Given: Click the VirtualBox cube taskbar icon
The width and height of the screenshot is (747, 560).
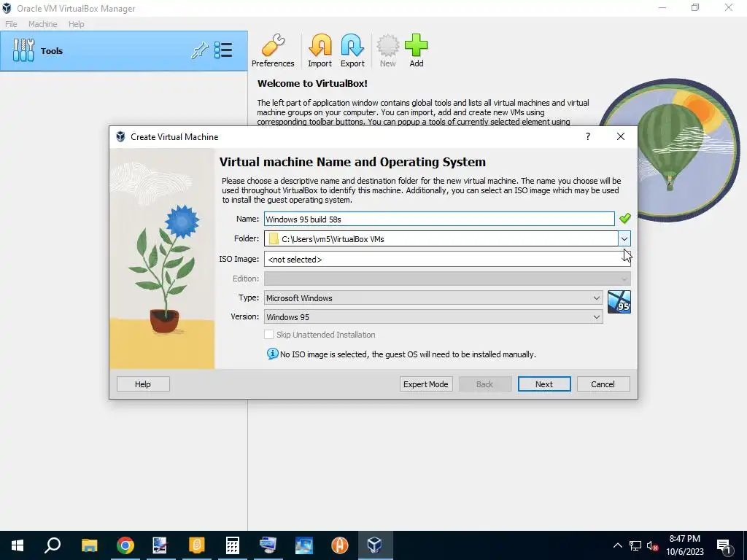Looking at the screenshot, I should (375, 545).
